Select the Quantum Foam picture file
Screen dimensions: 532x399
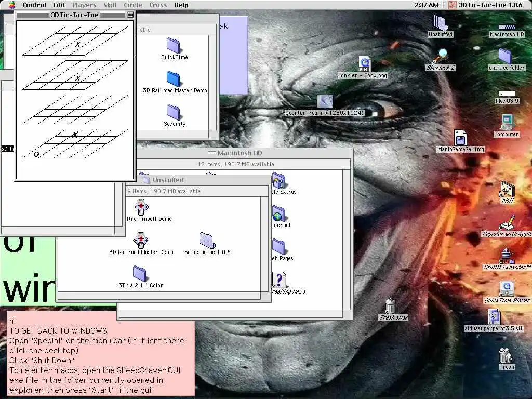[x=325, y=106]
